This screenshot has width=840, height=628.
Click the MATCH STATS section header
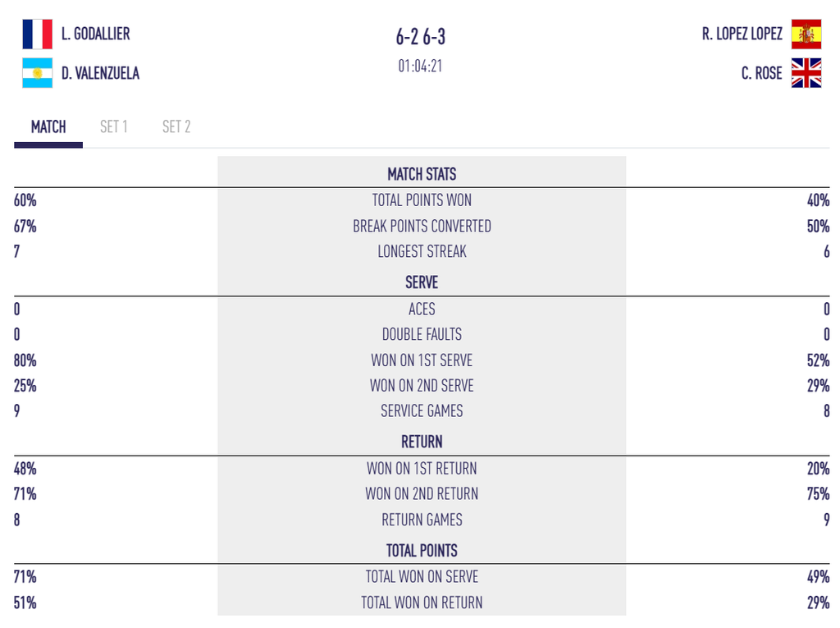tap(422, 174)
